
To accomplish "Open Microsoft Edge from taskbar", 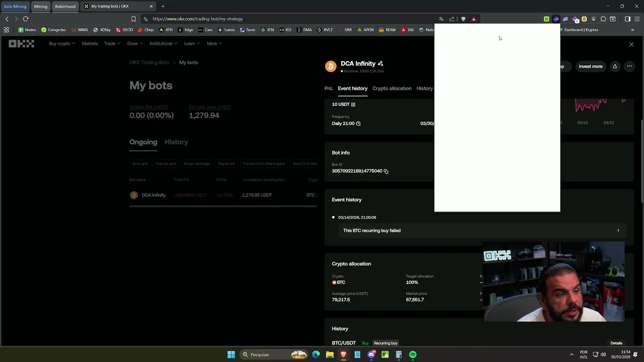I will (316, 354).
